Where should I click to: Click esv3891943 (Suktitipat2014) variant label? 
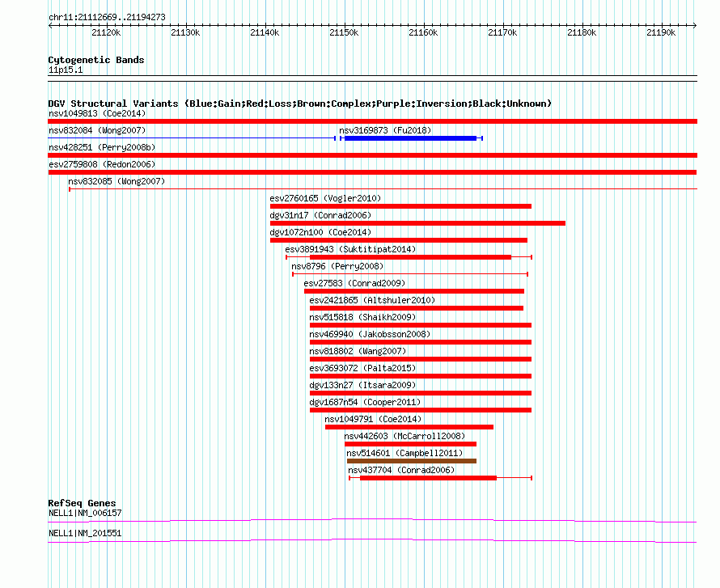[x=350, y=249]
